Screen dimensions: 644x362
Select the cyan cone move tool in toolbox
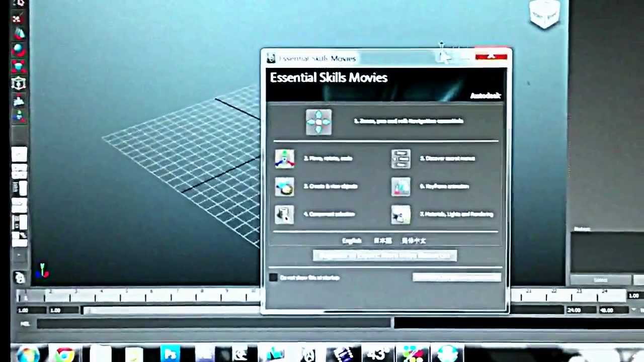point(18,34)
